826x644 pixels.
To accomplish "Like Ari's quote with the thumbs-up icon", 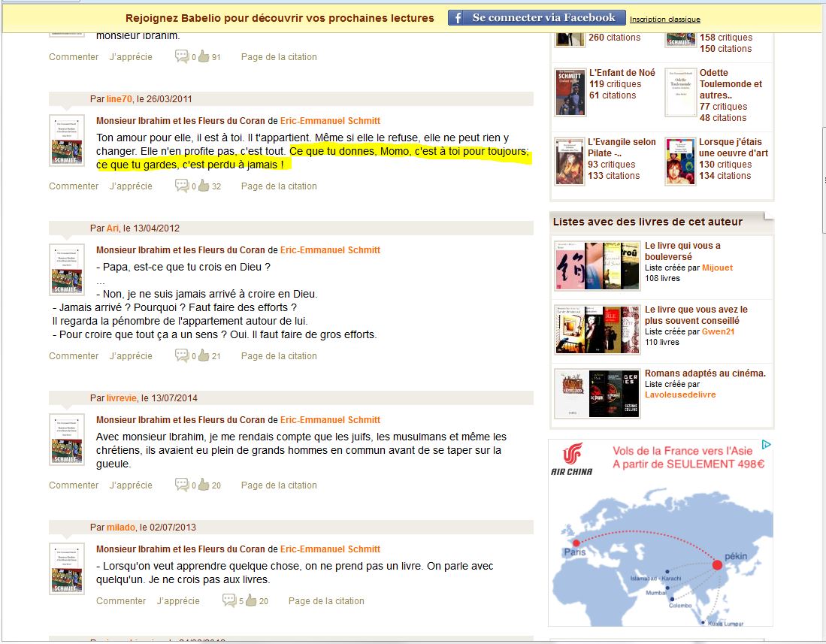I will coord(203,355).
